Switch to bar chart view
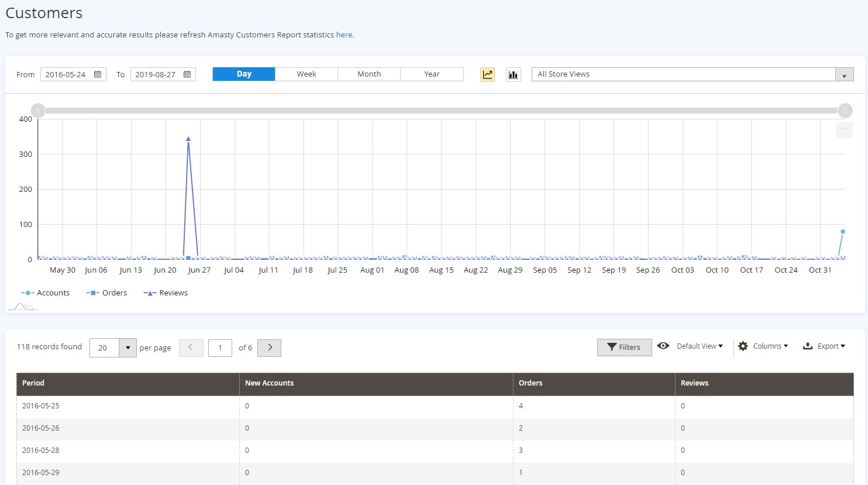The image size is (868, 485). (513, 74)
